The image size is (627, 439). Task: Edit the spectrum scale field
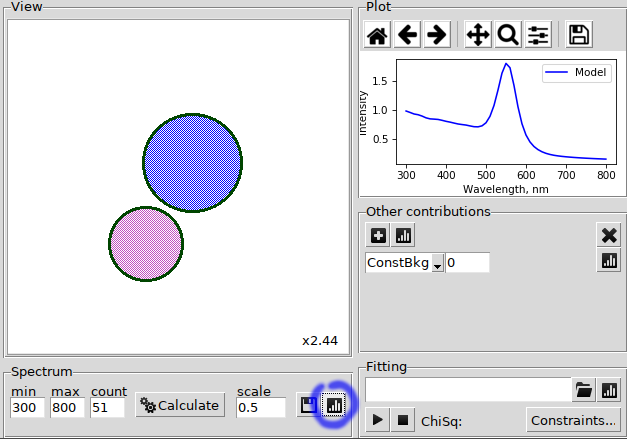coord(261,407)
